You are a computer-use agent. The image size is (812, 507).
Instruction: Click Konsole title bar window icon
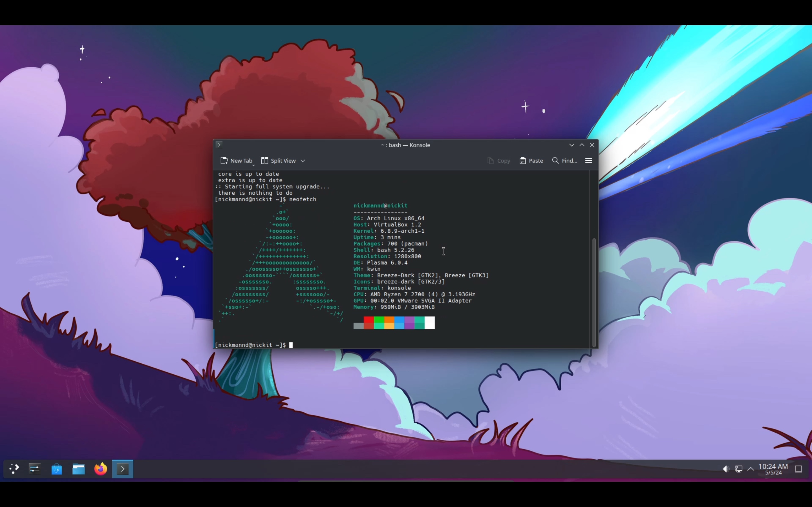pos(219,145)
